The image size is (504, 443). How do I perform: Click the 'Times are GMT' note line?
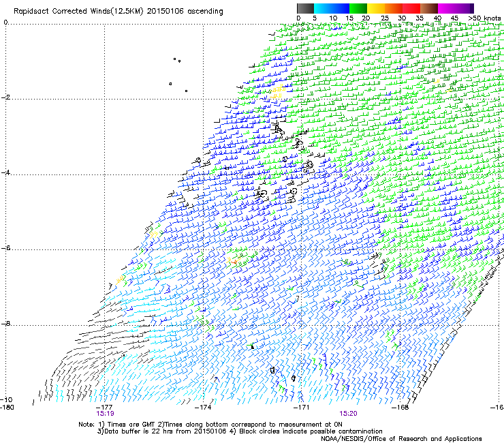click(210, 425)
